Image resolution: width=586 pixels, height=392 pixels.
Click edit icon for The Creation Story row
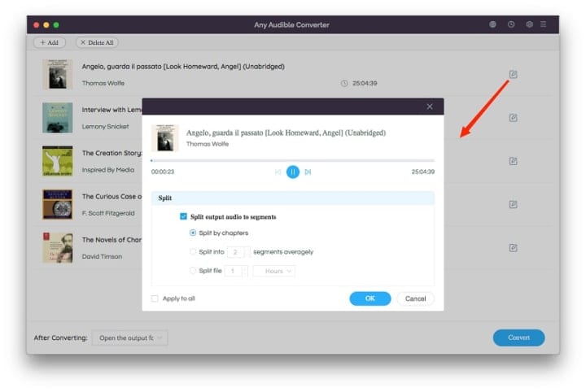point(513,161)
